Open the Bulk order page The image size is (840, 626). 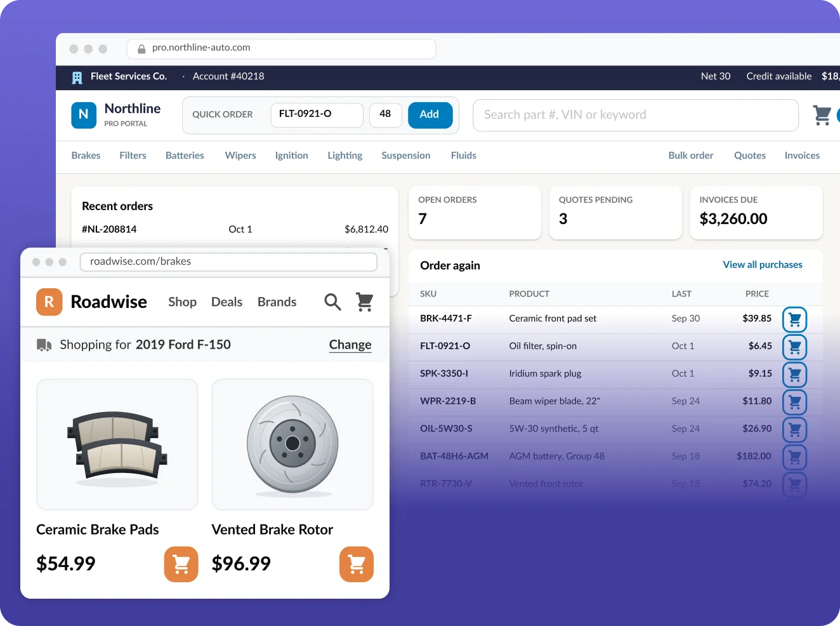691,156
